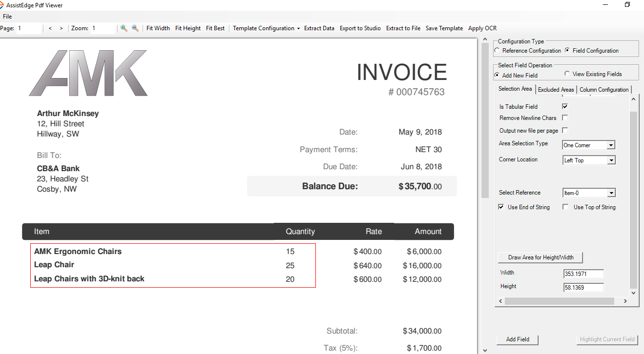Click left arrow of horizontal scrollbar
Screen dimensions: 644x354
tap(499, 302)
